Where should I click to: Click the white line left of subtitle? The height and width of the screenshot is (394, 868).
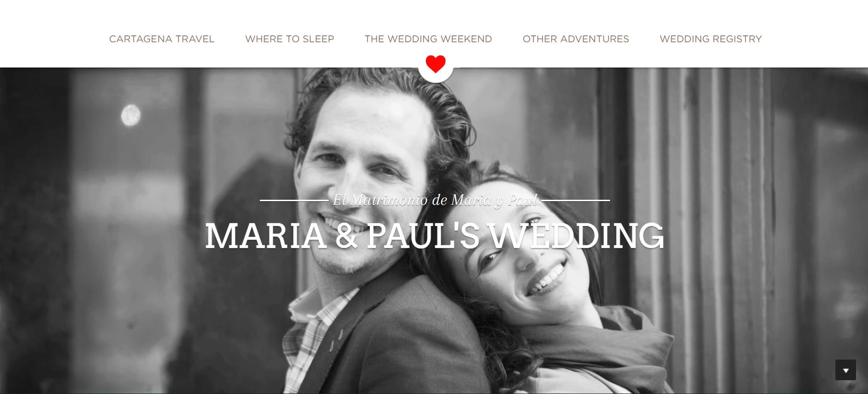(x=294, y=200)
